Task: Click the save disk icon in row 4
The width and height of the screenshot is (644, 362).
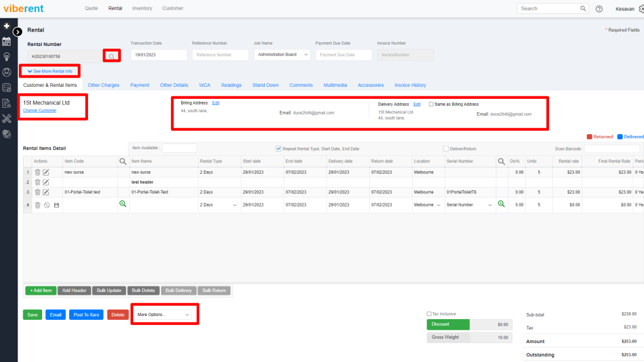Action: (x=56, y=205)
